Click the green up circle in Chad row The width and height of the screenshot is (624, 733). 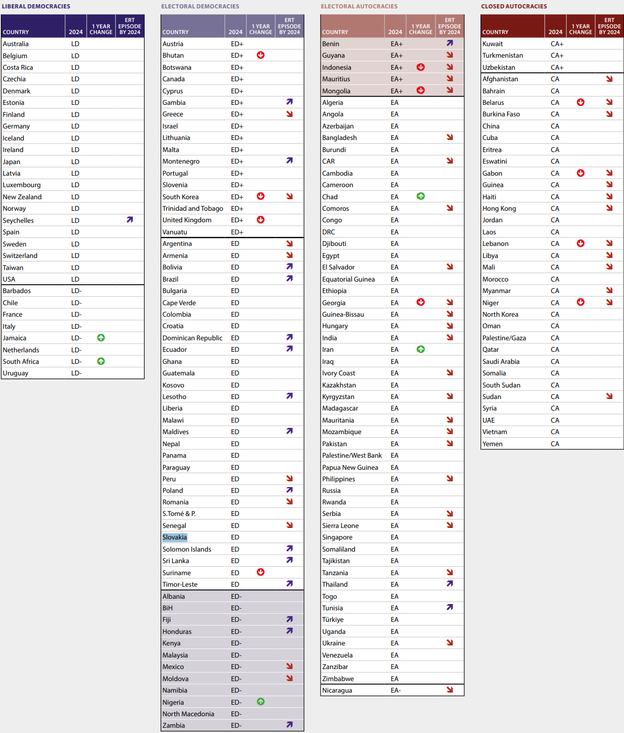421,197
